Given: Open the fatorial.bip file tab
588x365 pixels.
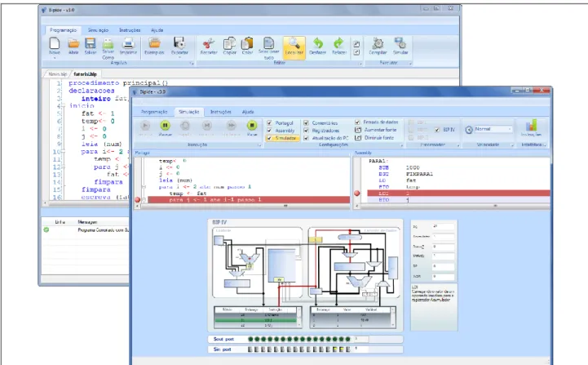Looking at the screenshot, I should point(85,74).
